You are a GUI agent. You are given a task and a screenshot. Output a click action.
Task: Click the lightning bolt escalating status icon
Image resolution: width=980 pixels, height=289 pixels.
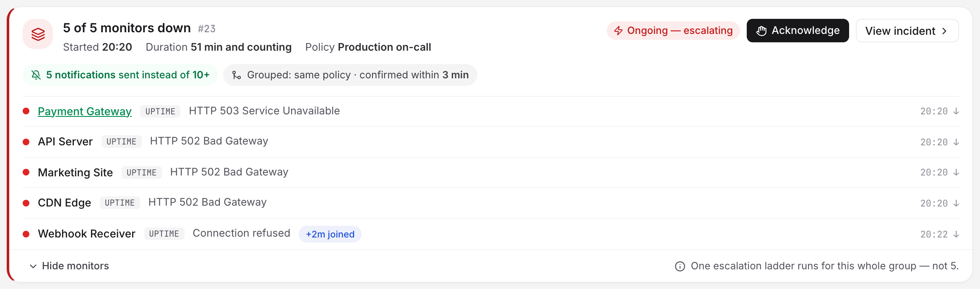coord(618,31)
